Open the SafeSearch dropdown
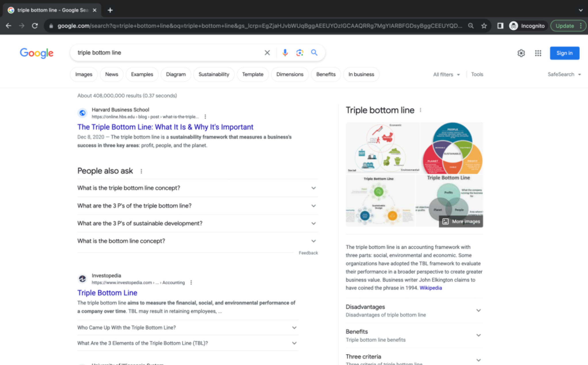The width and height of the screenshot is (588, 365). coord(564,74)
